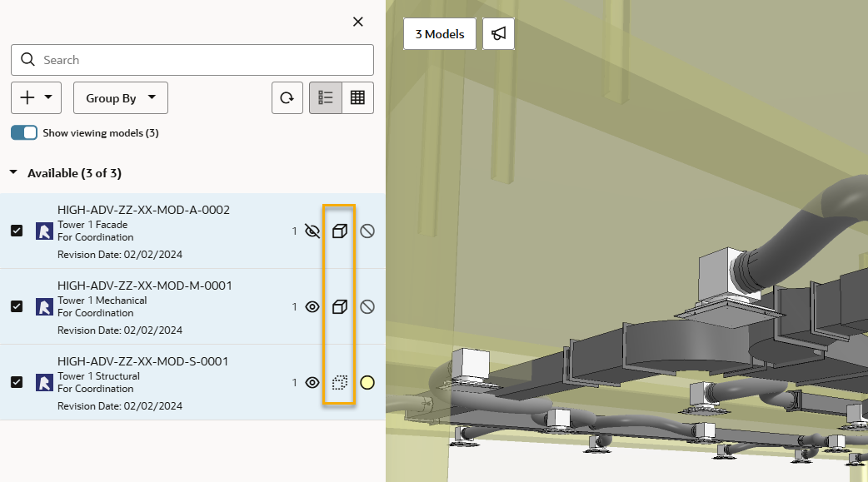This screenshot has width=868, height=482.
Task: Click the dashed cube icon for Tower 1 Structural
Action: 339,383
